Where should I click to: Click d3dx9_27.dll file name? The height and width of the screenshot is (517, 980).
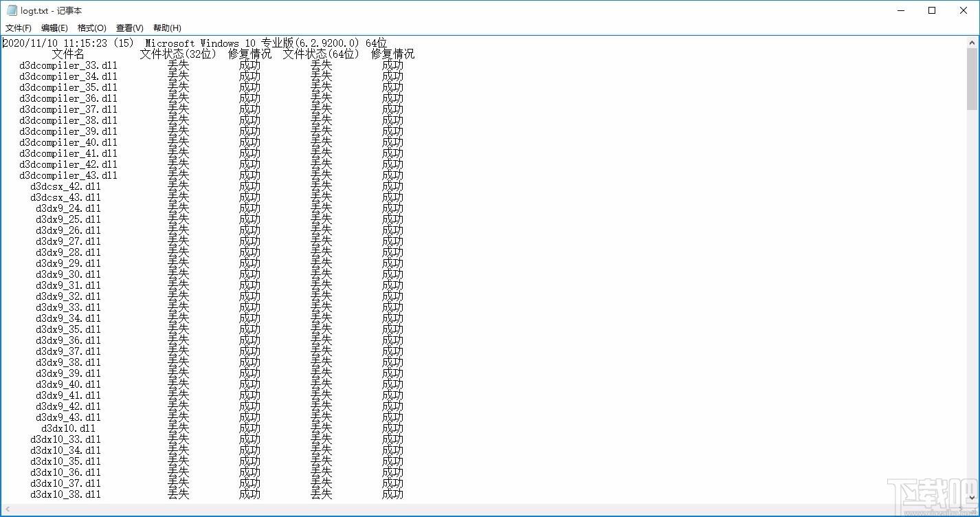pos(68,241)
